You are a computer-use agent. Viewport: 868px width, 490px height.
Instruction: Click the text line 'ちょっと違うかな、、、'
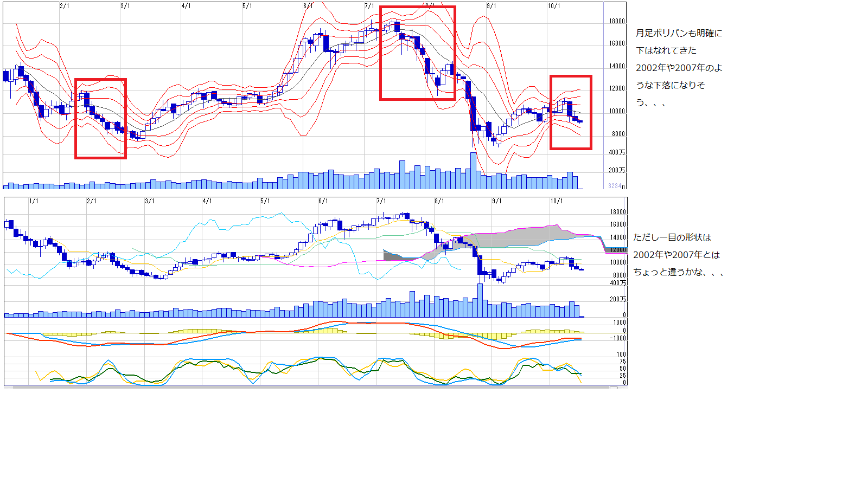(x=678, y=272)
